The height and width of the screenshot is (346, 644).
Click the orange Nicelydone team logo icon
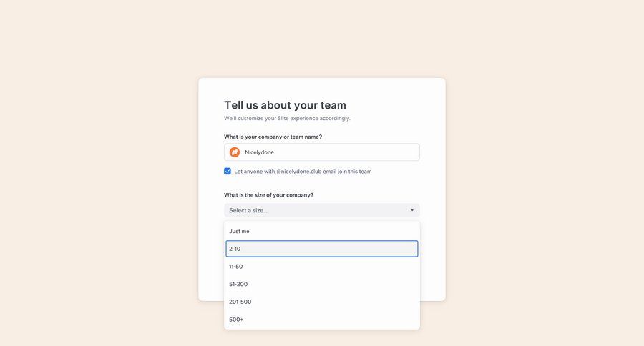pos(235,152)
